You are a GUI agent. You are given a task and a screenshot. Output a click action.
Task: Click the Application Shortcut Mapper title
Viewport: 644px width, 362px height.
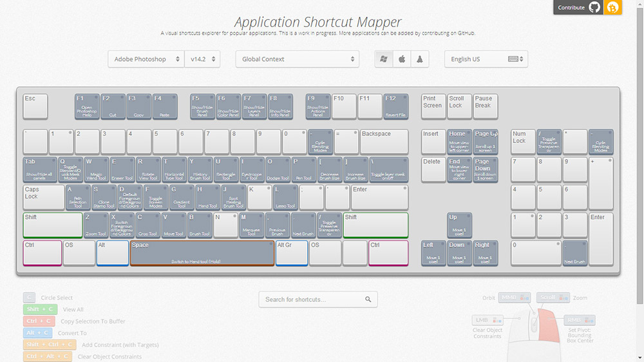coord(318,22)
